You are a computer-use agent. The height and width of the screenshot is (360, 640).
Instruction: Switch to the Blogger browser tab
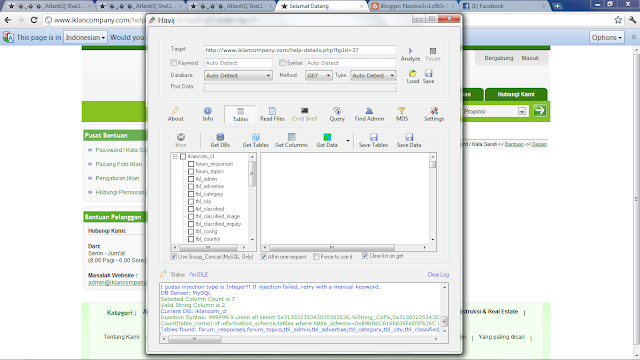tap(413, 6)
